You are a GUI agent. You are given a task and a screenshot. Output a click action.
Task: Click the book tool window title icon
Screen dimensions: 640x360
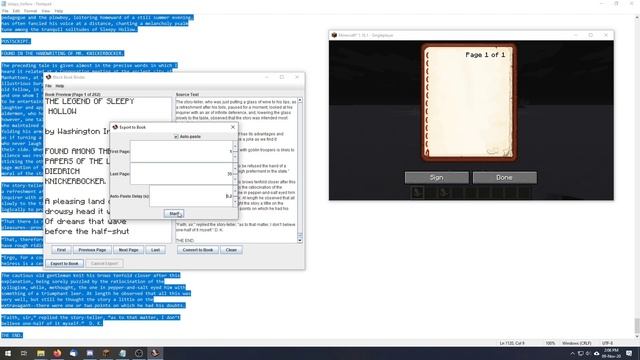point(49,77)
